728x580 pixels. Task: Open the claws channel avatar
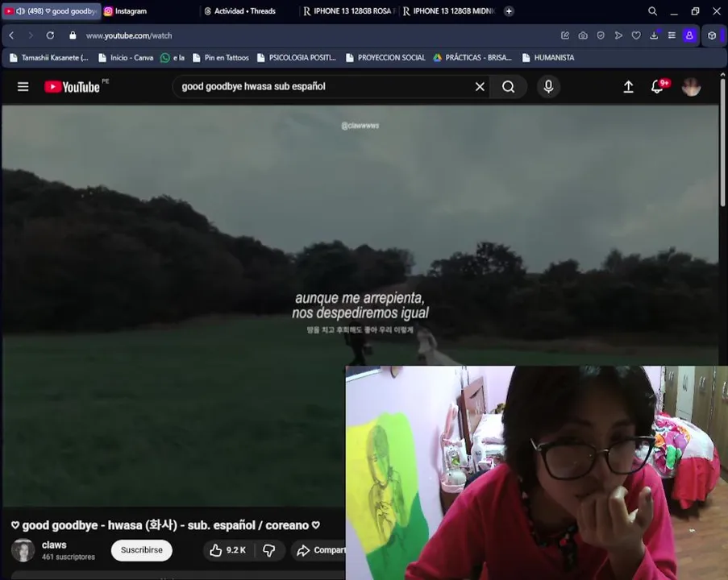(x=23, y=550)
